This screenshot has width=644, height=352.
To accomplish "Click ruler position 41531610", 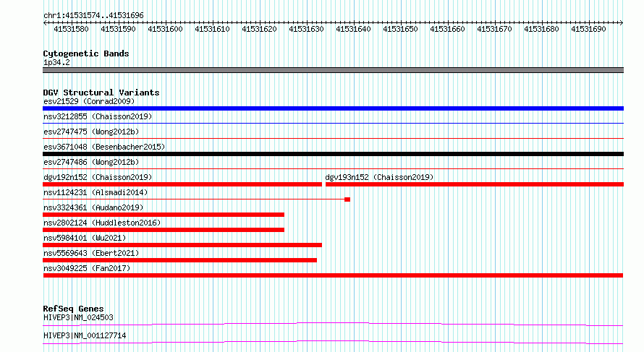I will coord(212,29).
